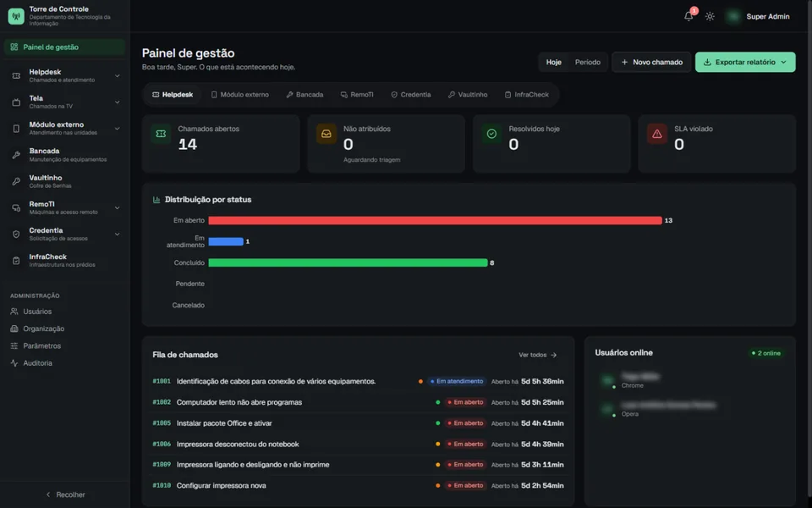The height and width of the screenshot is (508, 812).
Task: Click the 2 online users badge
Action: pos(766,353)
